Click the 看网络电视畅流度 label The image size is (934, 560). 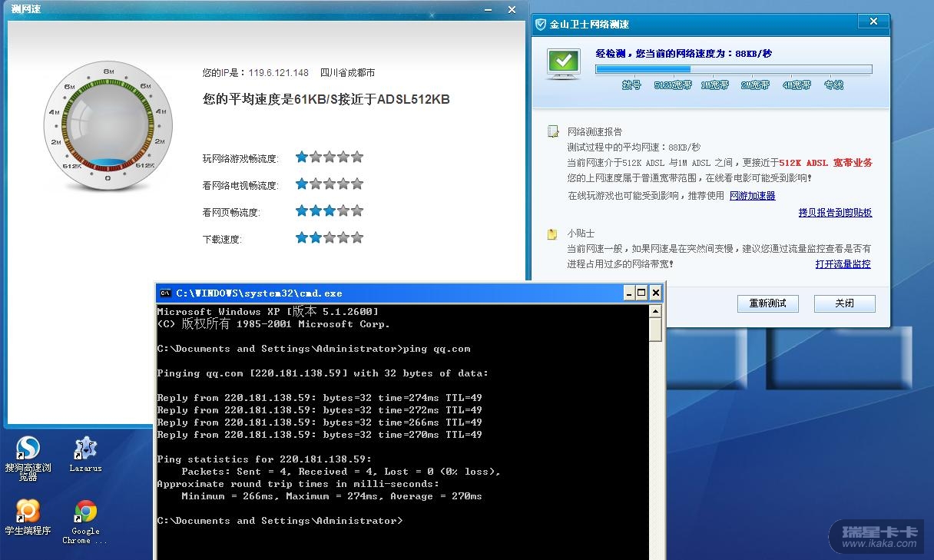tap(240, 186)
